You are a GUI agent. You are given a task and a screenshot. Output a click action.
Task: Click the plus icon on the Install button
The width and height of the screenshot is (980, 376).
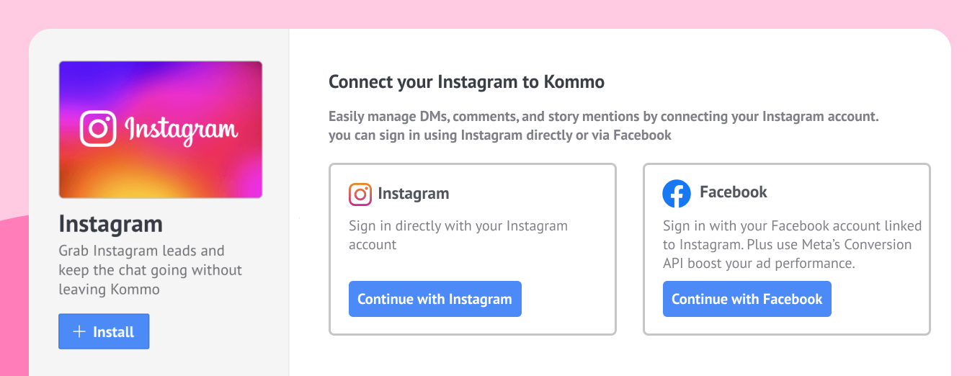click(x=80, y=331)
